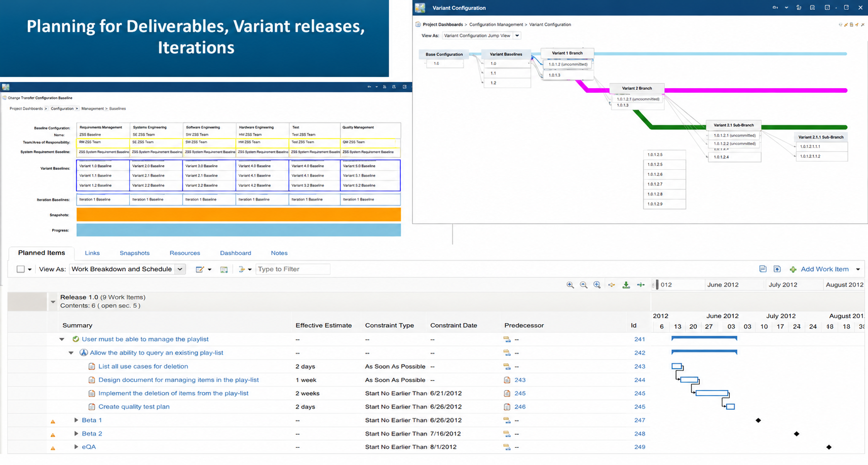Click the snapshot icon left of Add Work Item
The height and width of the screenshot is (465, 868).
[777, 269]
